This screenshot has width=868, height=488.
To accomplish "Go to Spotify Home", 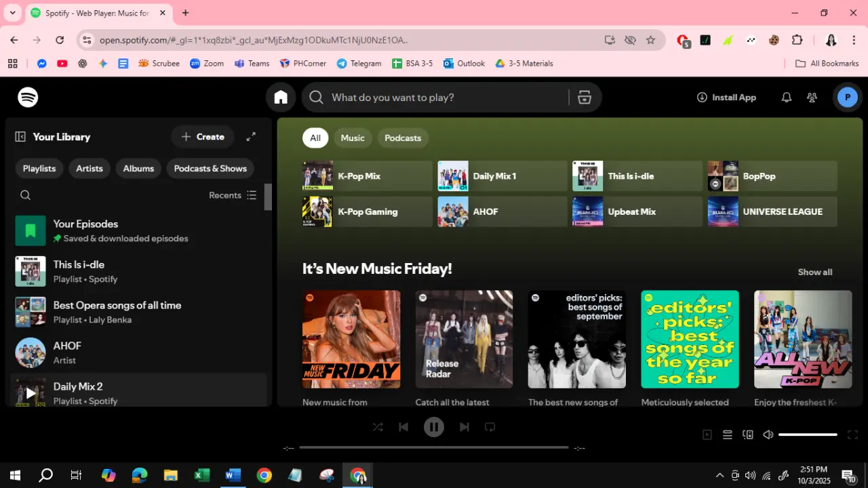I will pyautogui.click(x=281, y=98).
